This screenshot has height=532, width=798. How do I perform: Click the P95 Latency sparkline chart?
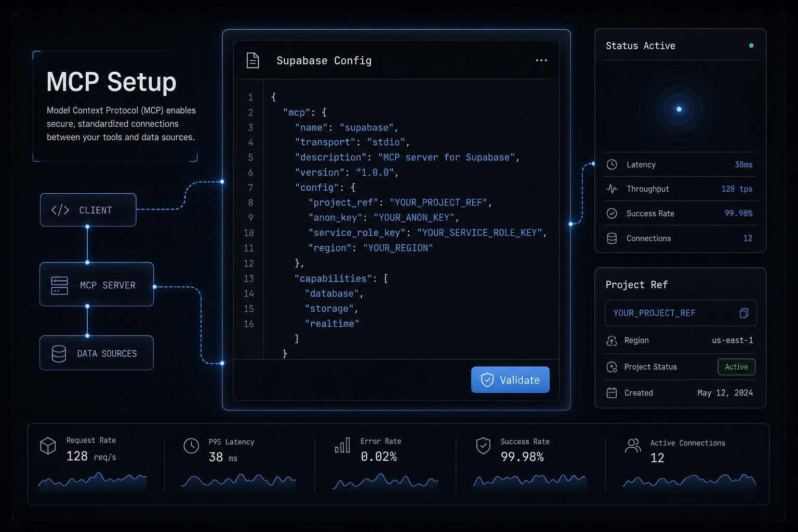click(238, 482)
